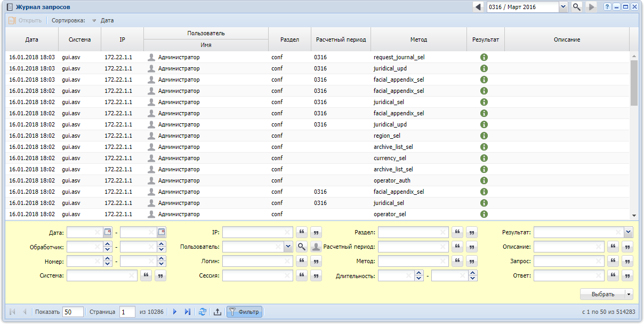Click info result icon for operator_auth row

(484, 180)
